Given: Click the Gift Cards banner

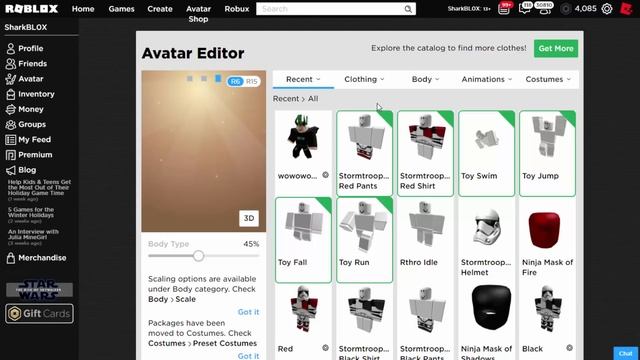Looking at the screenshot, I should [x=40, y=313].
